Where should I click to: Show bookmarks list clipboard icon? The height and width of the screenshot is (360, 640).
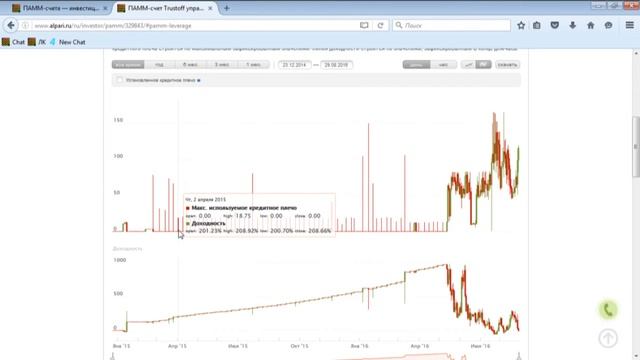[537, 25]
